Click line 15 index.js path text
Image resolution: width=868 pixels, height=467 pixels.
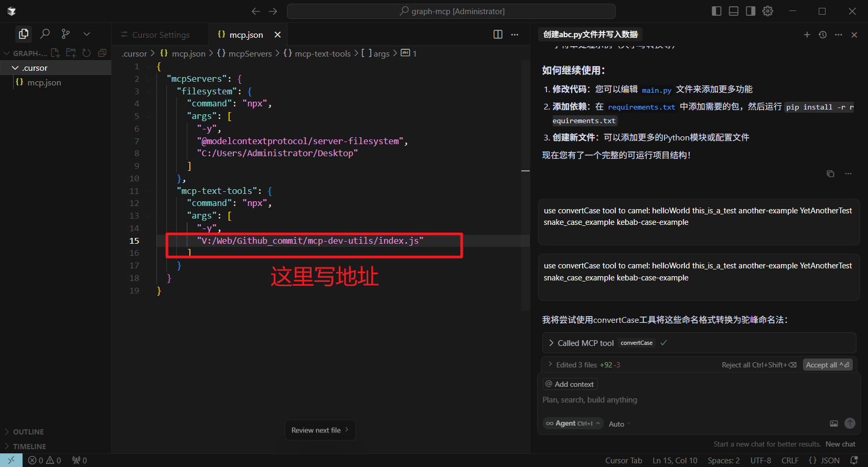point(310,241)
